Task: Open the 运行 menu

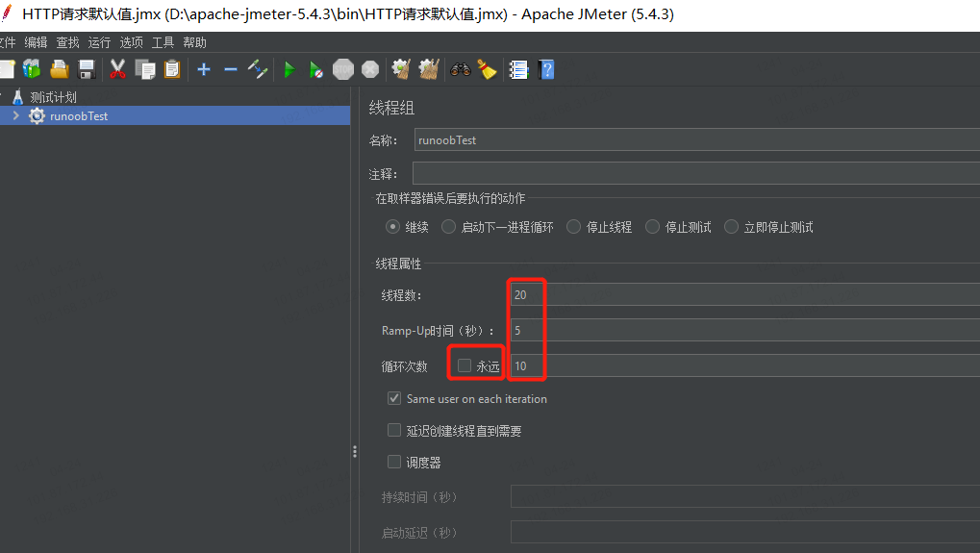Action: [x=99, y=42]
